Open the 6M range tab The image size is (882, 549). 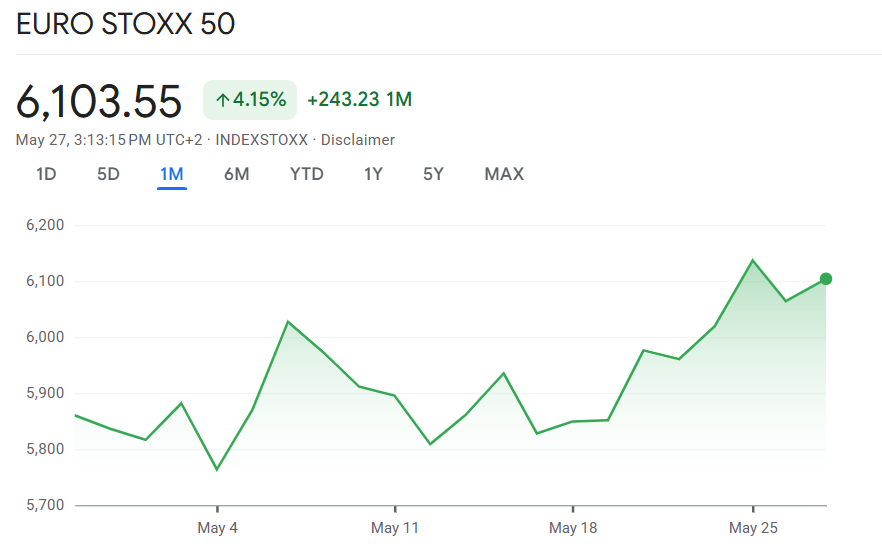point(236,174)
